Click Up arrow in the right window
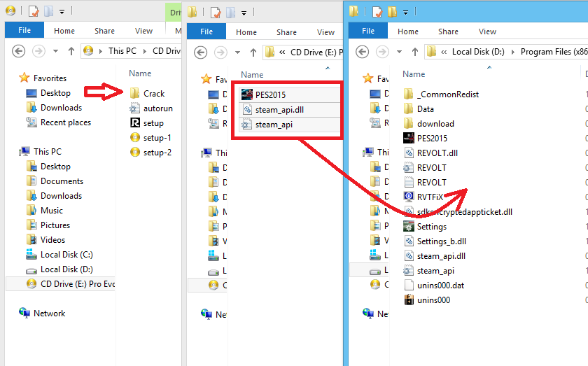The width and height of the screenshot is (588, 366). click(x=414, y=52)
